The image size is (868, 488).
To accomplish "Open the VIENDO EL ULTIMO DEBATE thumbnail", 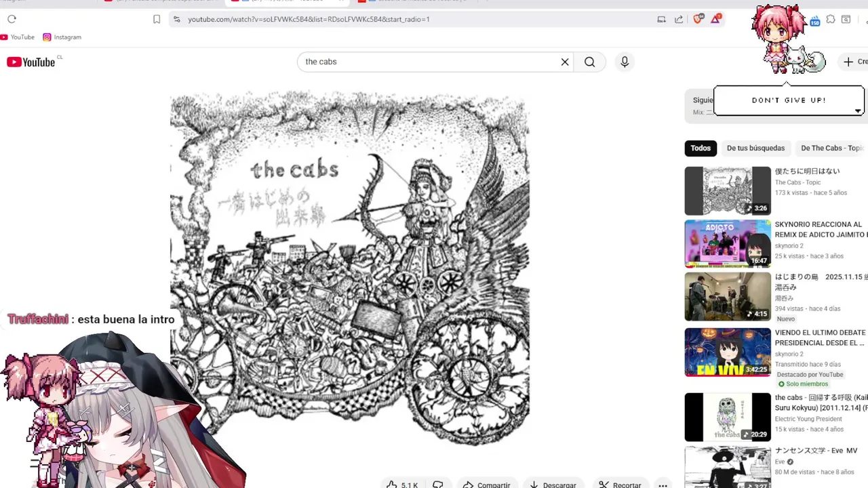I will click(x=728, y=352).
